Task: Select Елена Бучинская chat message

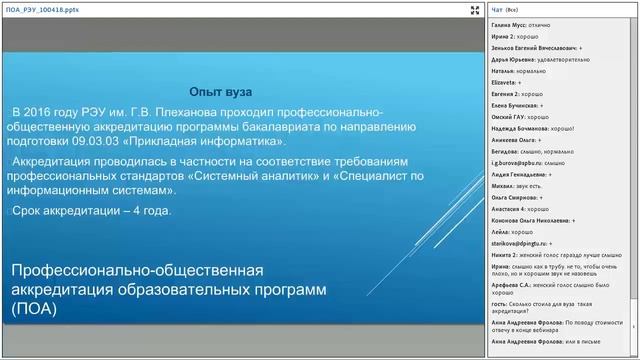Action: point(517,105)
